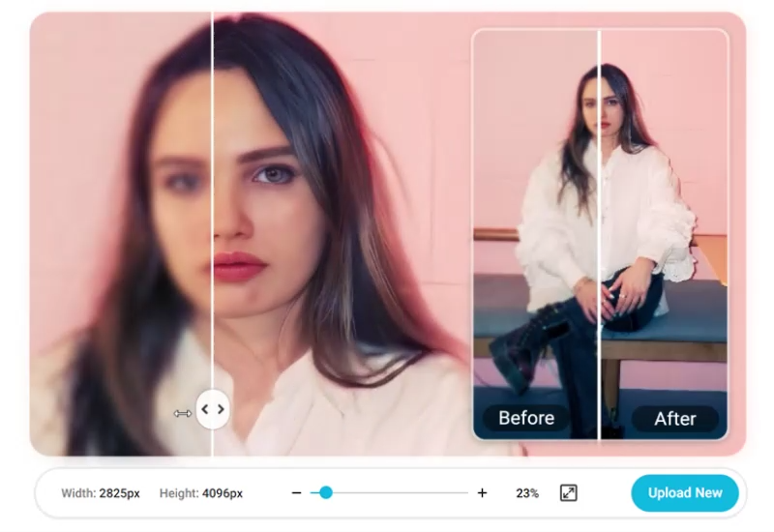Click the After label in preview
This screenshot has width=774, height=532.
(x=674, y=418)
